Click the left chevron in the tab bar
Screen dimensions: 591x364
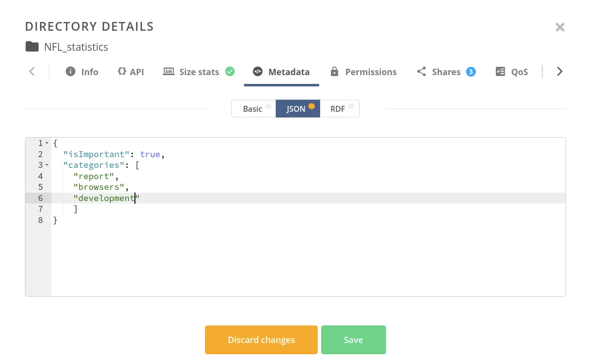(32, 71)
